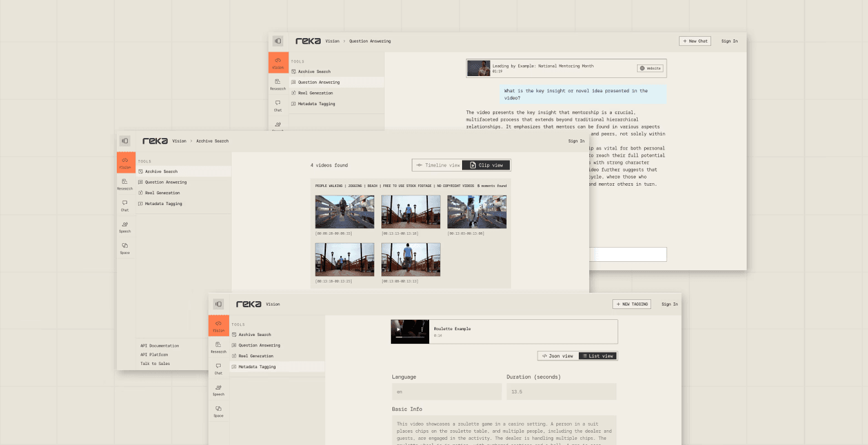Open clip thumbnail timestamped 00:13:18-00:13:23
The image size is (868, 445).
click(x=345, y=259)
